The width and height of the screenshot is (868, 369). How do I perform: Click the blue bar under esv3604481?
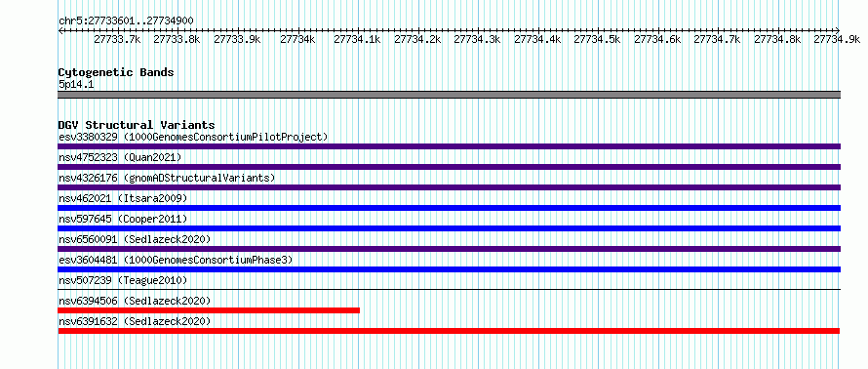pyautogui.click(x=450, y=269)
